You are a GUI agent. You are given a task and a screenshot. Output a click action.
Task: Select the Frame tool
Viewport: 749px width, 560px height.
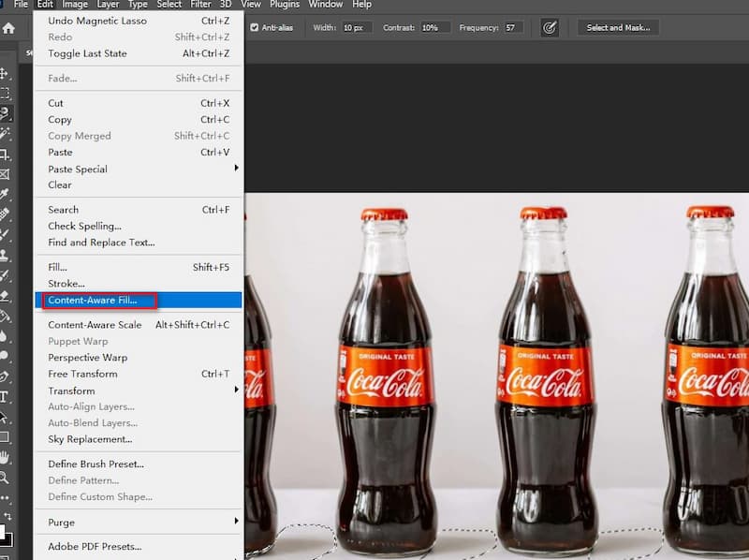[x=5, y=174]
